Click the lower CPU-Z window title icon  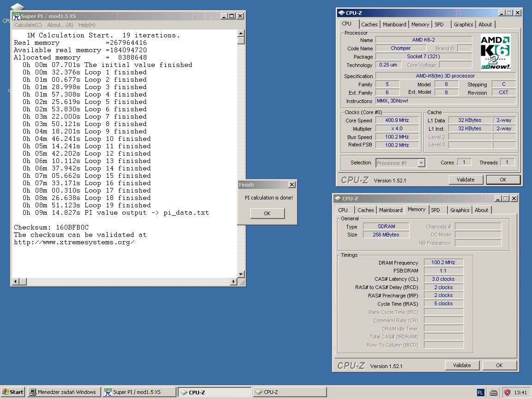coord(338,199)
